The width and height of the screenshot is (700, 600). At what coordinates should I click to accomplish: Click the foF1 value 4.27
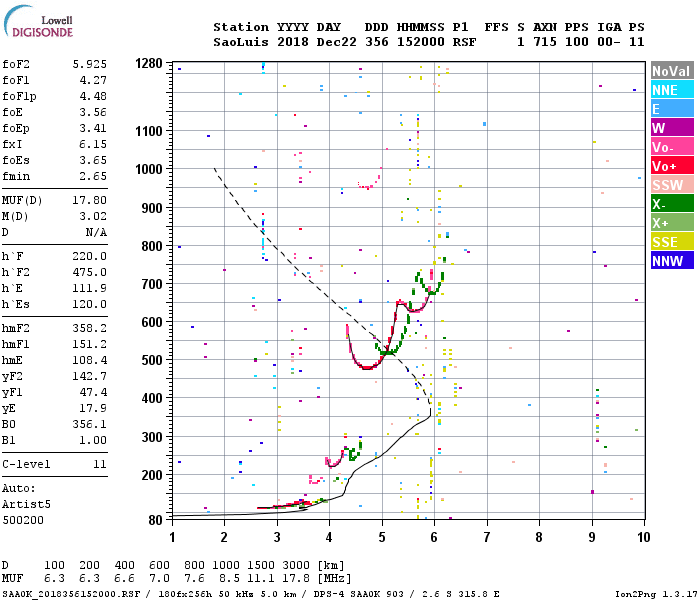[93, 80]
